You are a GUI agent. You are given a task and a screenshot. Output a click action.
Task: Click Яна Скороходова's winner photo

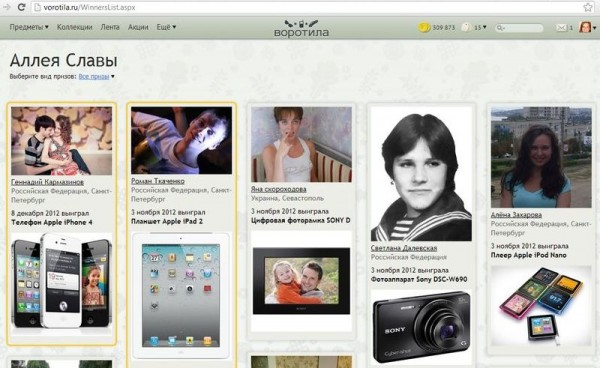[301, 144]
